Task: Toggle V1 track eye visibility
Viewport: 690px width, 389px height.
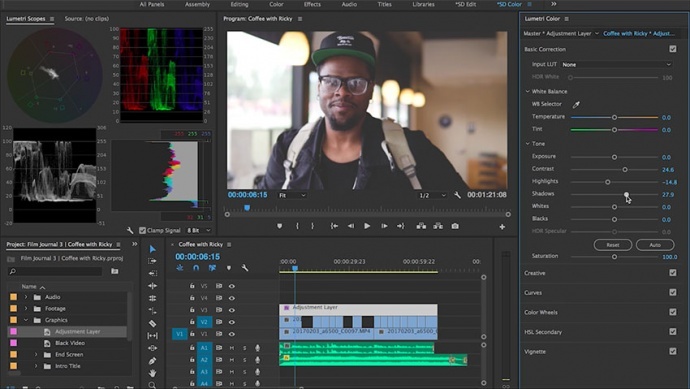Action: [x=231, y=334]
